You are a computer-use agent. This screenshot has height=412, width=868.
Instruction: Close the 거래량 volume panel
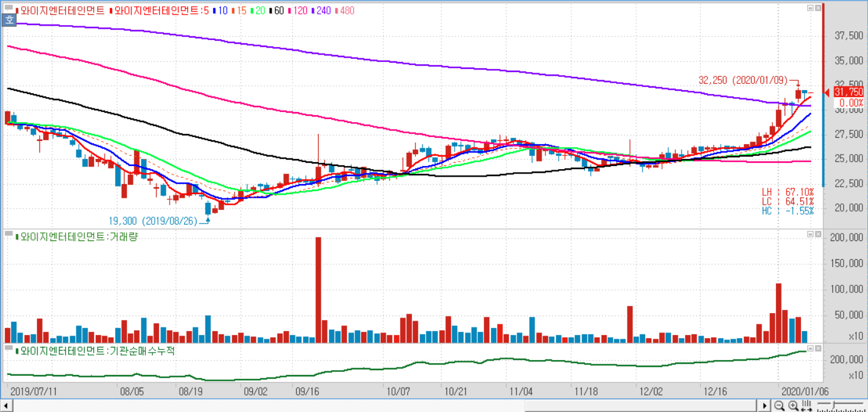(817, 234)
